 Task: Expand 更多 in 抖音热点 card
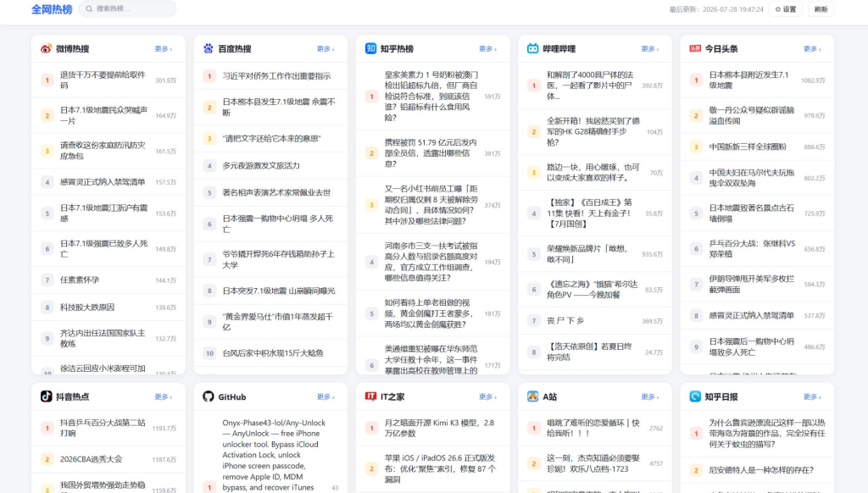(x=164, y=396)
